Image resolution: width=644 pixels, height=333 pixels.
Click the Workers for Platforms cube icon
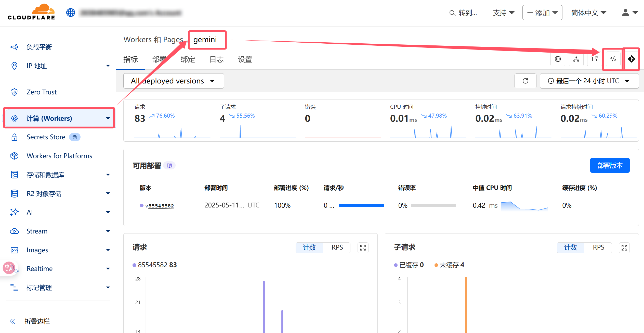click(15, 156)
